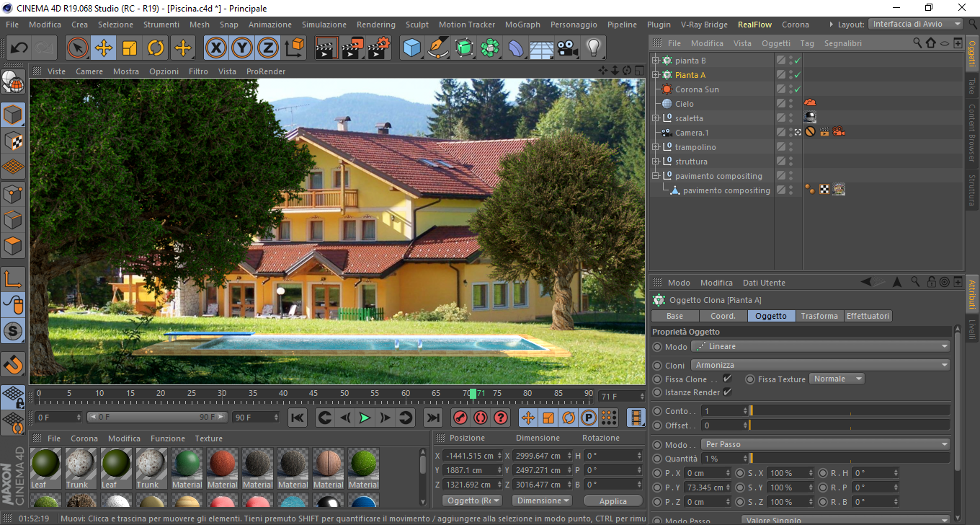This screenshot has width=980, height=525.
Task: Open the Layout Interfaccia di Avvio dropdown
Action: coord(915,25)
